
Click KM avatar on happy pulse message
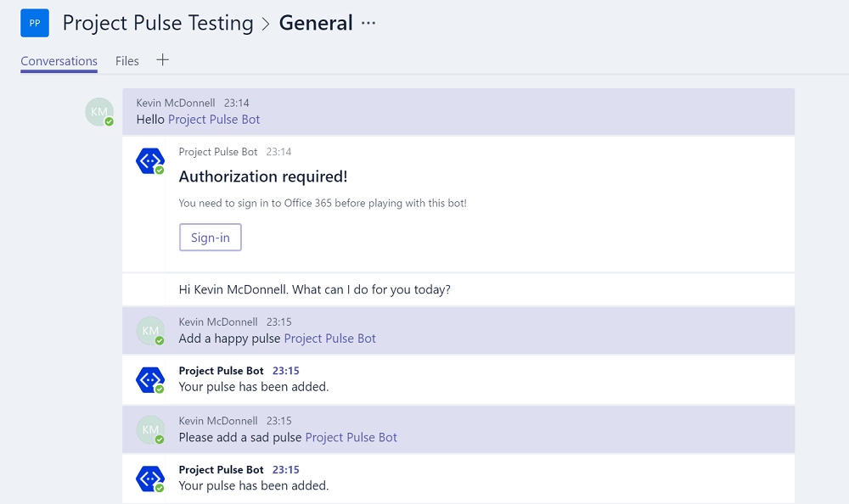point(150,331)
